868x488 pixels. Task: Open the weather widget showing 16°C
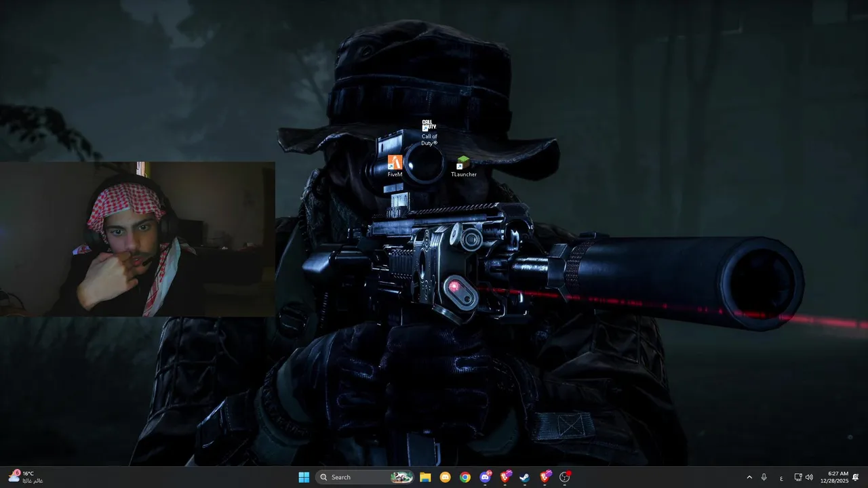(26, 477)
